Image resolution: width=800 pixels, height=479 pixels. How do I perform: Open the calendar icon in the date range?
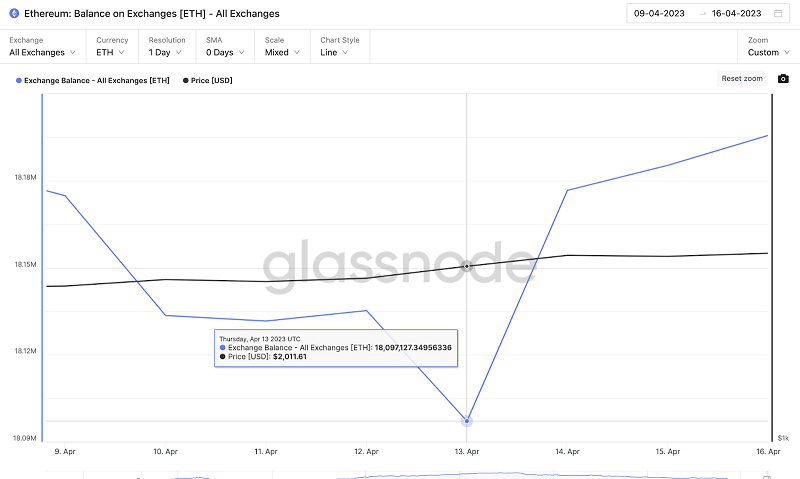pyautogui.click(x=778, y=14)
